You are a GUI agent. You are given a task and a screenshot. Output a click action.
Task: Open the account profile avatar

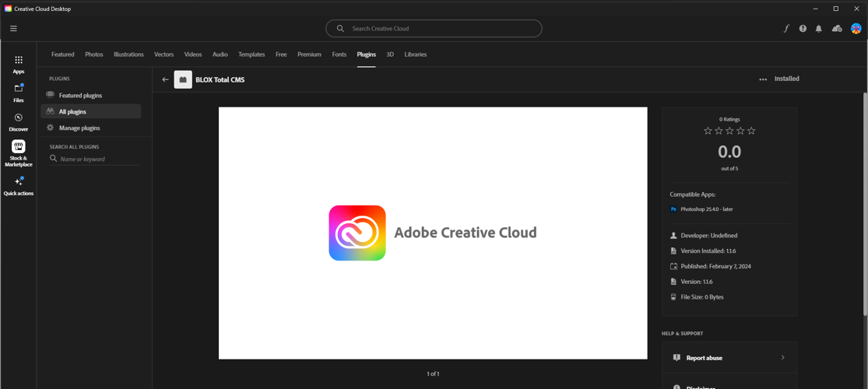tap(856, 28)
